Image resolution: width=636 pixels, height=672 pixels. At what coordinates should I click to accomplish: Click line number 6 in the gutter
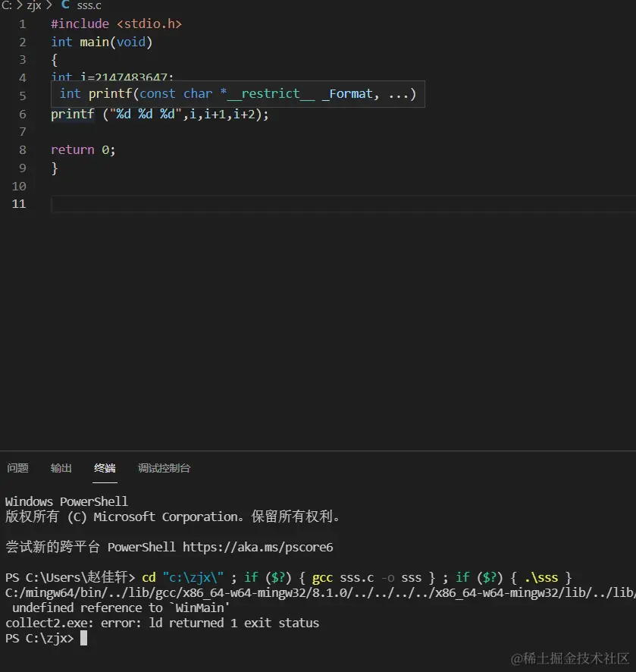22,114
